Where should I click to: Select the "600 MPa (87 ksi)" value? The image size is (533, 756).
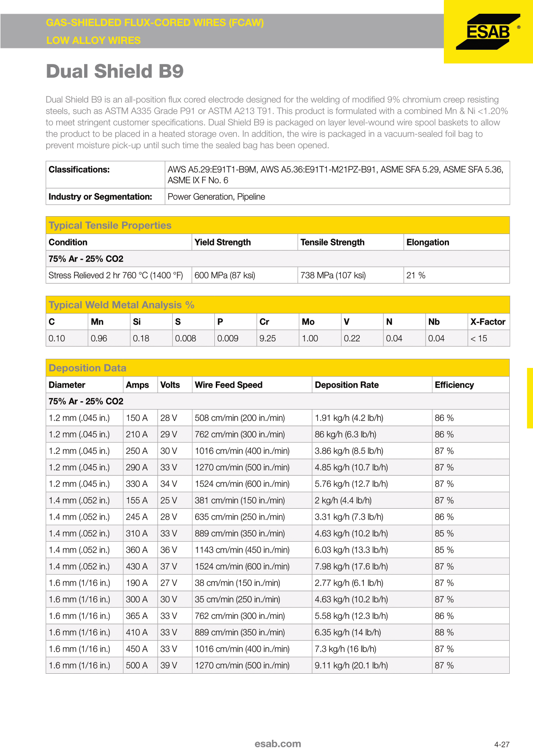click(225, 275)
